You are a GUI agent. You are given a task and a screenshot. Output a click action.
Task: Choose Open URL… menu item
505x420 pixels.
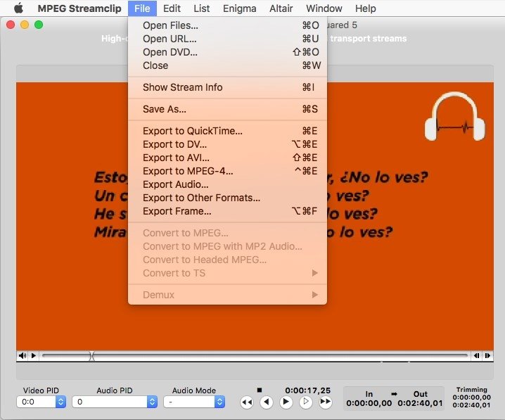[x=227, y=39]
